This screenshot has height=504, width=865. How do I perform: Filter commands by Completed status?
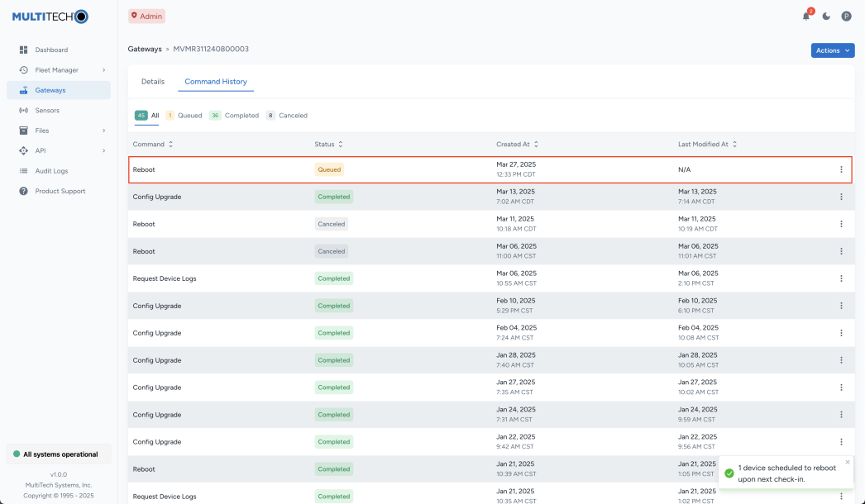234,116
